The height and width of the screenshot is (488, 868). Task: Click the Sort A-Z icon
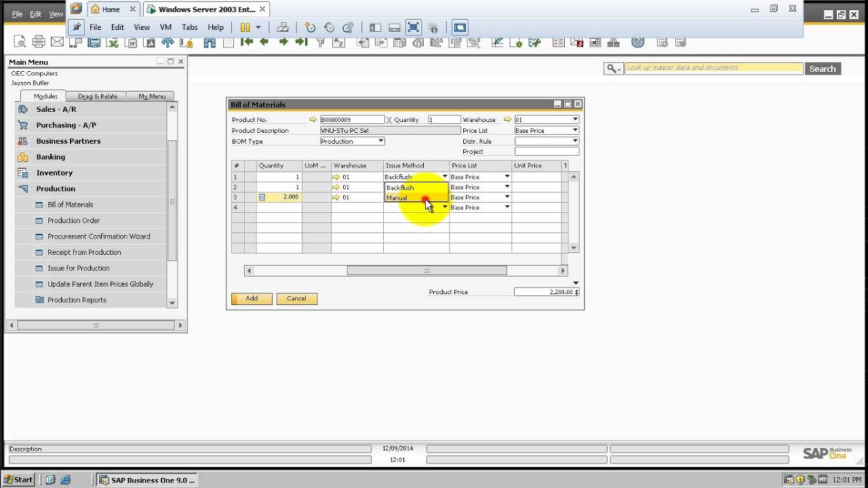[x=338, y=43]
